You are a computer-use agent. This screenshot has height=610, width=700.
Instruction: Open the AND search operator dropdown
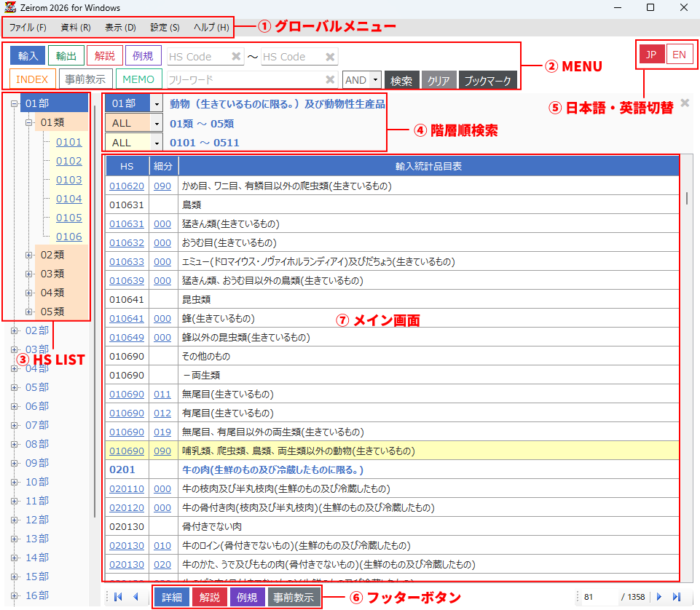(x=376, y=80)
